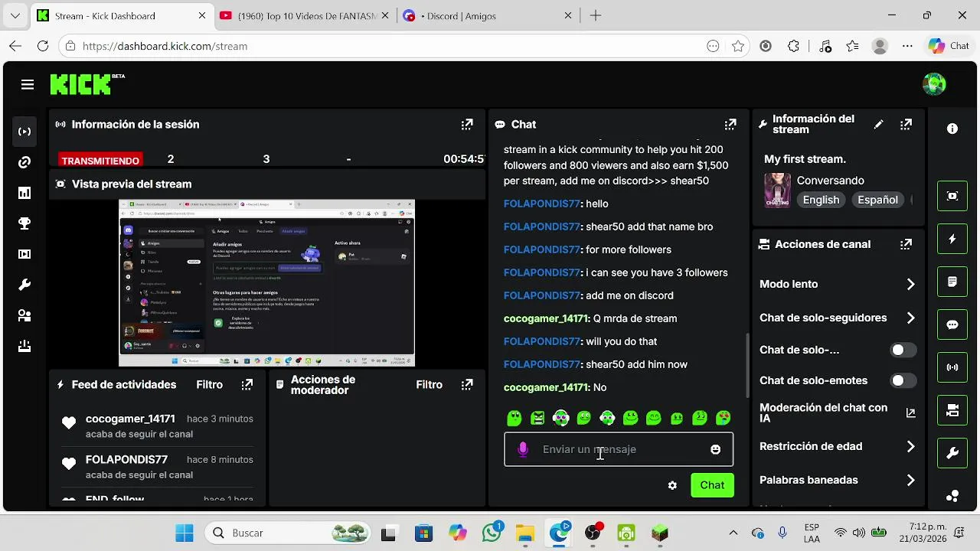Viewport: 980px width, 551px height.
Task: Open the hamburger menu beside the Kick logo
Action: point(28,85)
